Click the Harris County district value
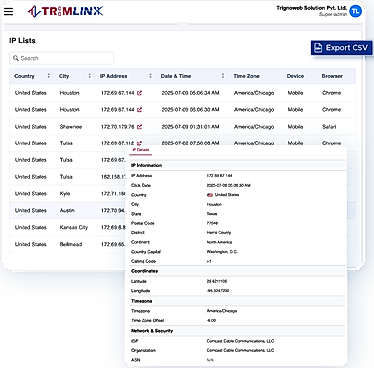Screen dimensions: 374x368 tap(219, 233)
